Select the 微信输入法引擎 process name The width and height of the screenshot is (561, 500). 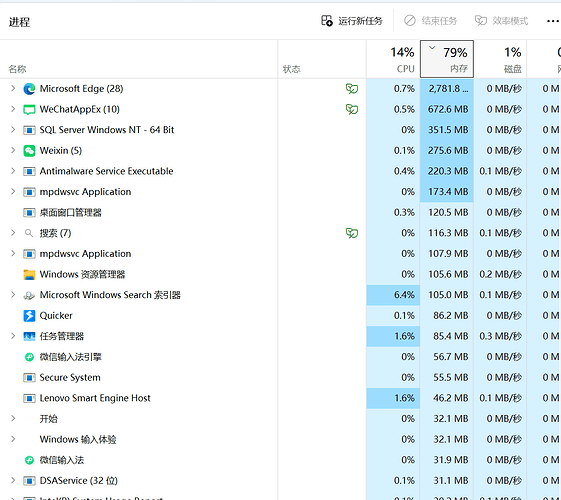(x=70, y=357)
